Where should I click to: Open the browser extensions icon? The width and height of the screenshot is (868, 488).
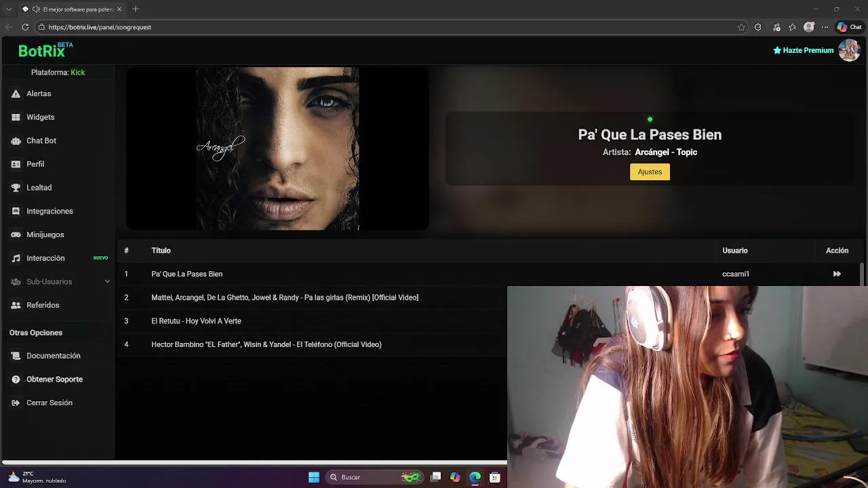757,27
